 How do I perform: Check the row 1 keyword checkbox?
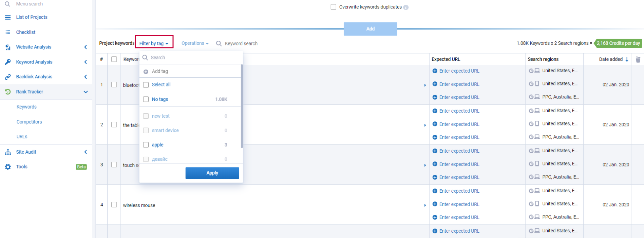pyautogui.click(x=114, y=85)
